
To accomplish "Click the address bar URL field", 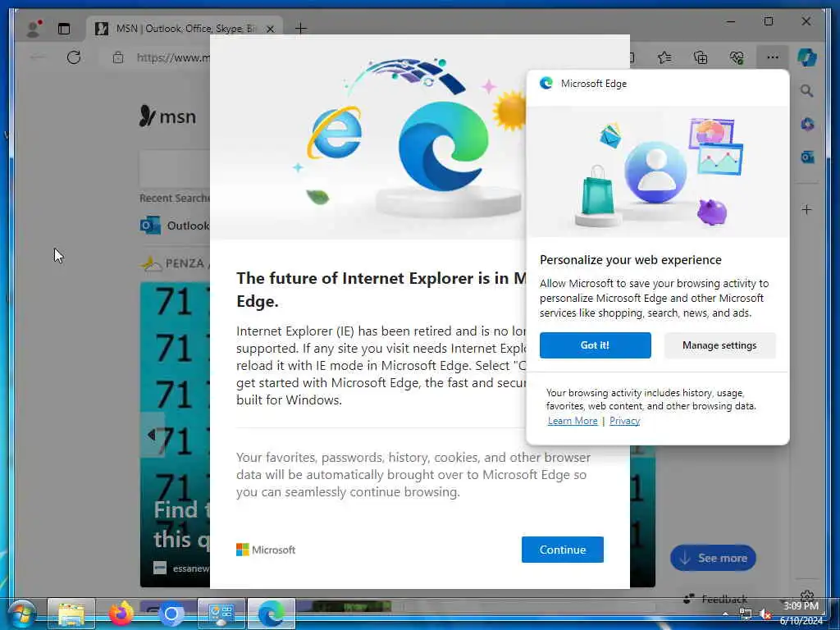I will (172, 57).
